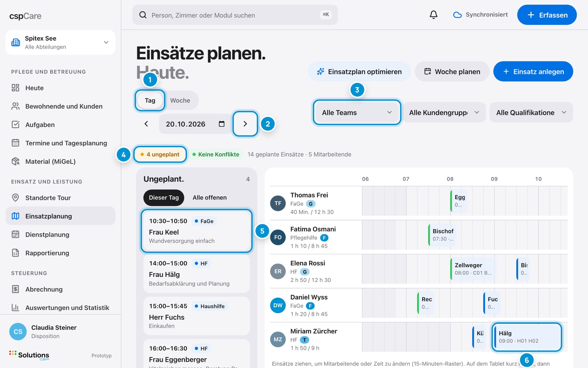Expand the Alle Kundengruppen filter
The width and height of the screenshot is (588, 368).
pyautogui.click(x=444, y=113)
